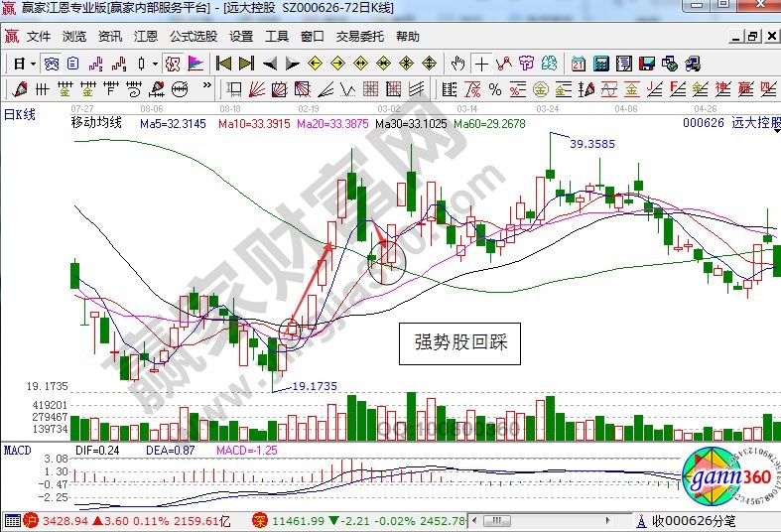Click the yellow diamond left-arrow icon
Screen dimensions: 781x532
[x=316, y=64]
